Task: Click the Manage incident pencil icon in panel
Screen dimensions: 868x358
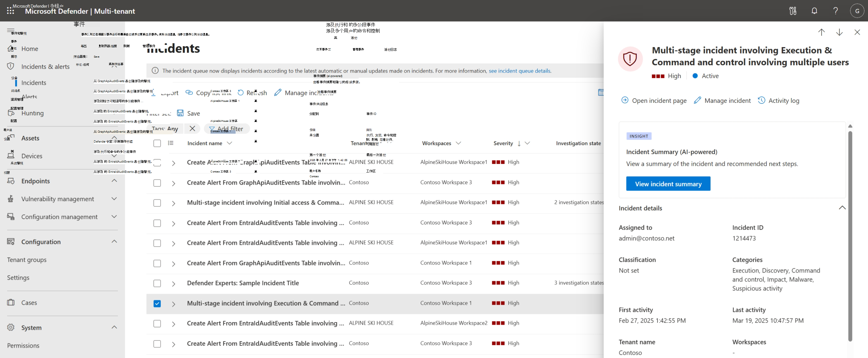Action: point(697,101)
